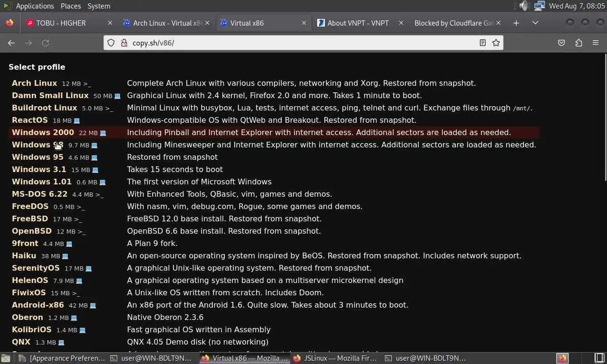Toggle reader view in address bar
607x364 pixels.
[482, 43]
